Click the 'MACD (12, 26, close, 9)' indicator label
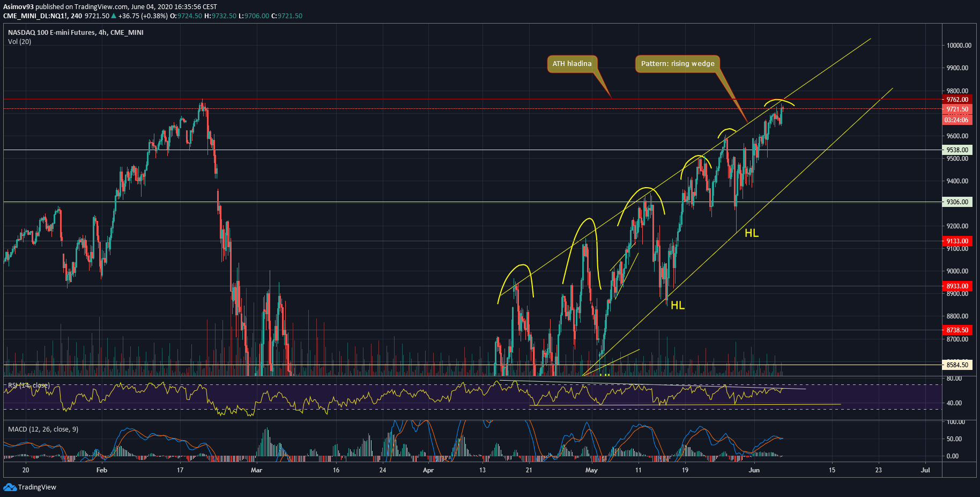This screenshot has height=497, width=980. coord(43,429)
